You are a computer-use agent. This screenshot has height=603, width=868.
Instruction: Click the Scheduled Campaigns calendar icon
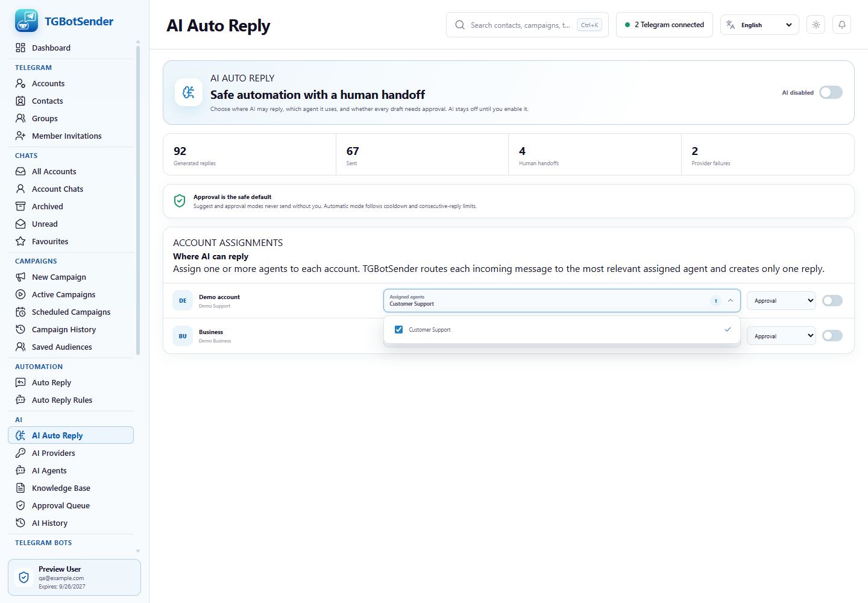click(x=20, y=312)
